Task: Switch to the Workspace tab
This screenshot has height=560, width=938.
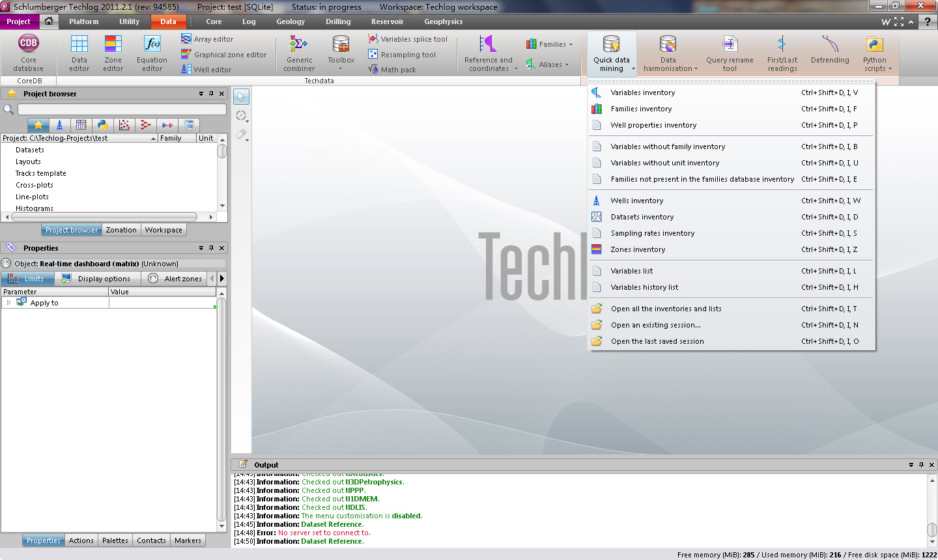Action: 163,230
